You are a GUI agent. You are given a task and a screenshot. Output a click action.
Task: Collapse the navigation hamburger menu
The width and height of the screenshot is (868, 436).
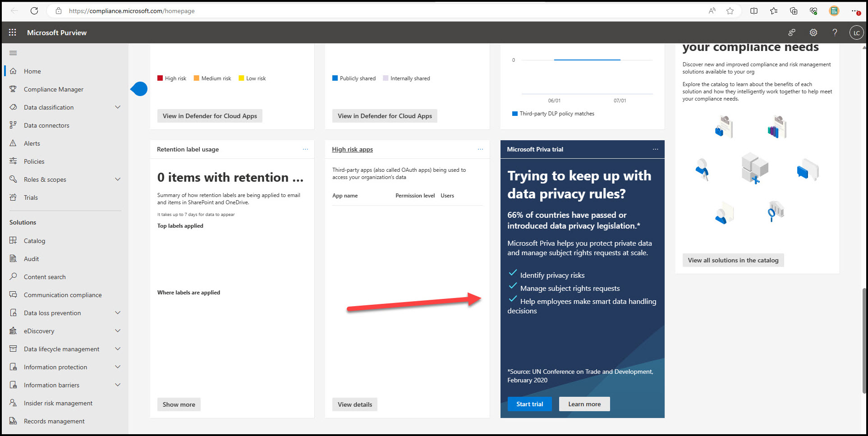click(x=13, y=53)
